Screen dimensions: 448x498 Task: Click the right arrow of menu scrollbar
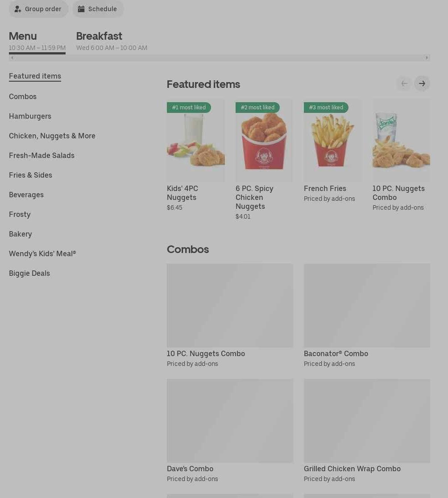tap(427, 58)
